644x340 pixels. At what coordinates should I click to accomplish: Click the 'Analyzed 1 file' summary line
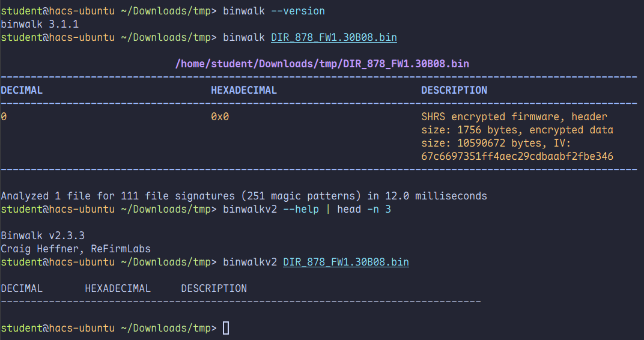coord(244,196)
